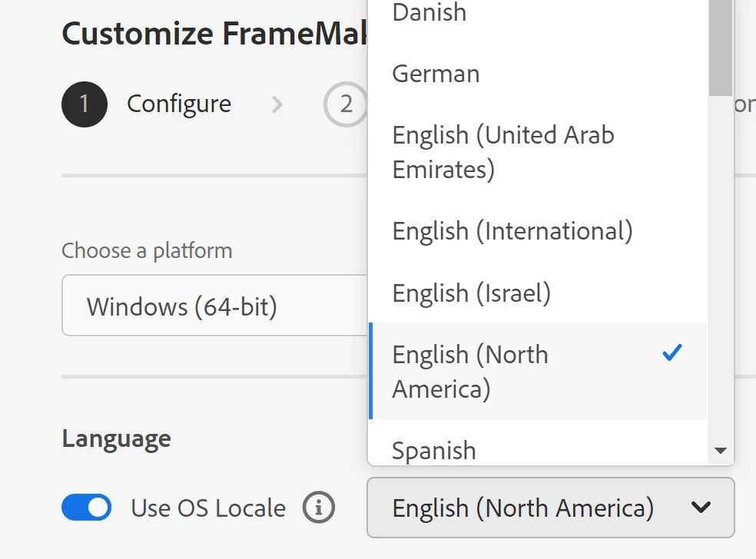
Task: Click the language list scrollbar thumb
Action: pyautogui.click(x=721, y=46)
